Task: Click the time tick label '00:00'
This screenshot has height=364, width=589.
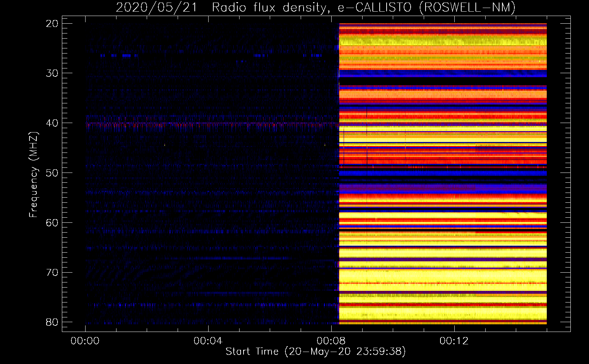Action: (x=85, y=341)
